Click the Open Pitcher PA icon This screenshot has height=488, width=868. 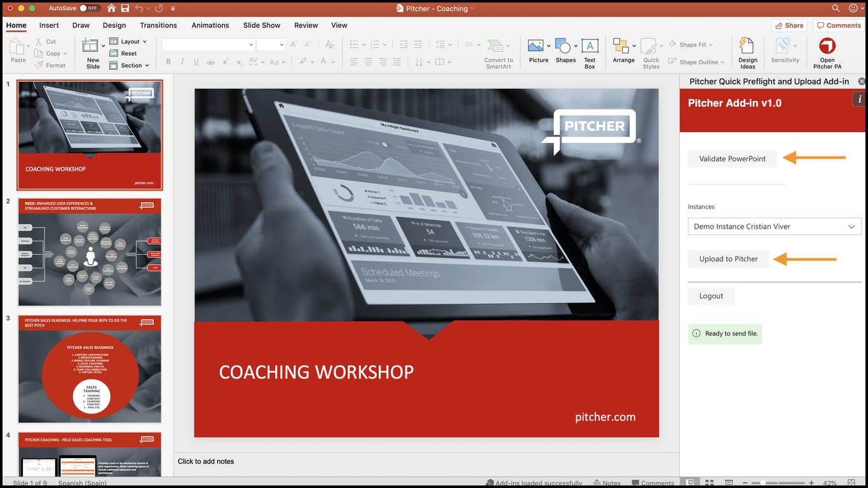click(x=827, y=47)
